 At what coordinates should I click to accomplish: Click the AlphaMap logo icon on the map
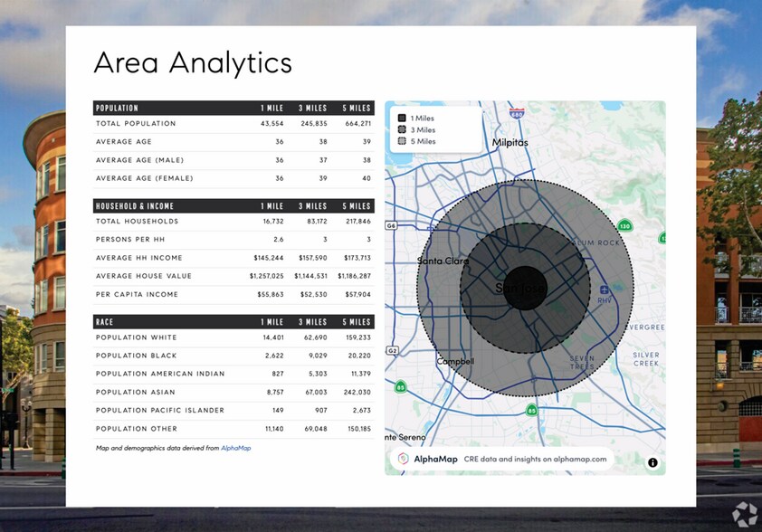point(404,460)
